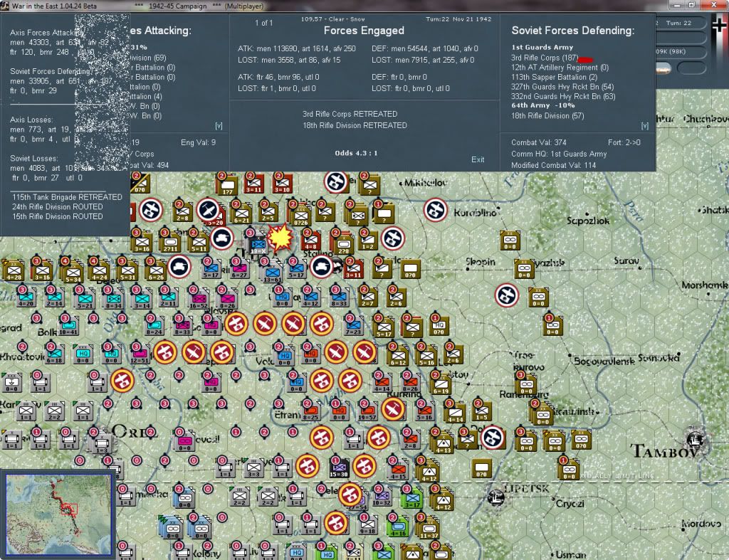Click '18th Rifle Division RETREATED' result line

[x=355, y=125]
